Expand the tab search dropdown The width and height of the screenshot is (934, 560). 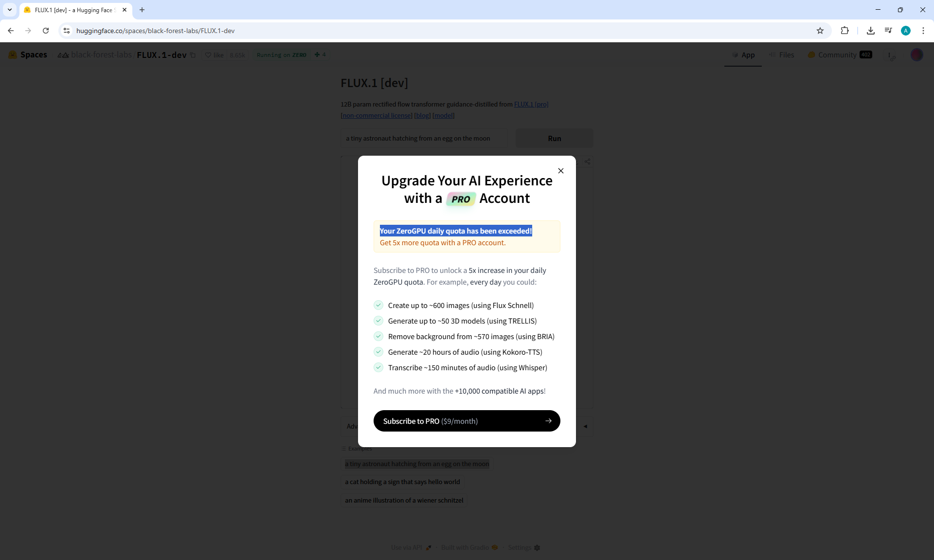click(9, 10)
